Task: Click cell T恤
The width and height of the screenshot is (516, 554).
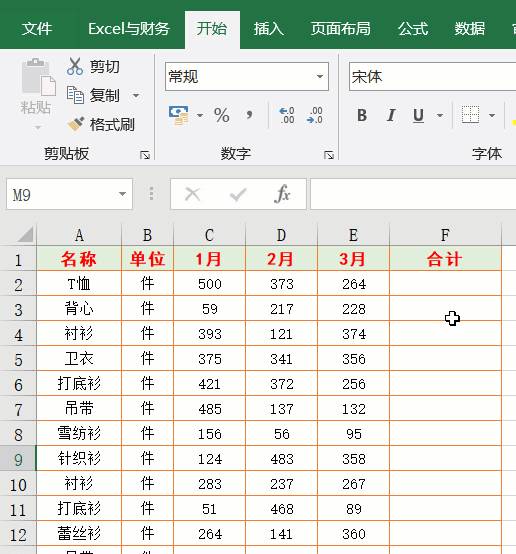Action: (x=79, y=284)
